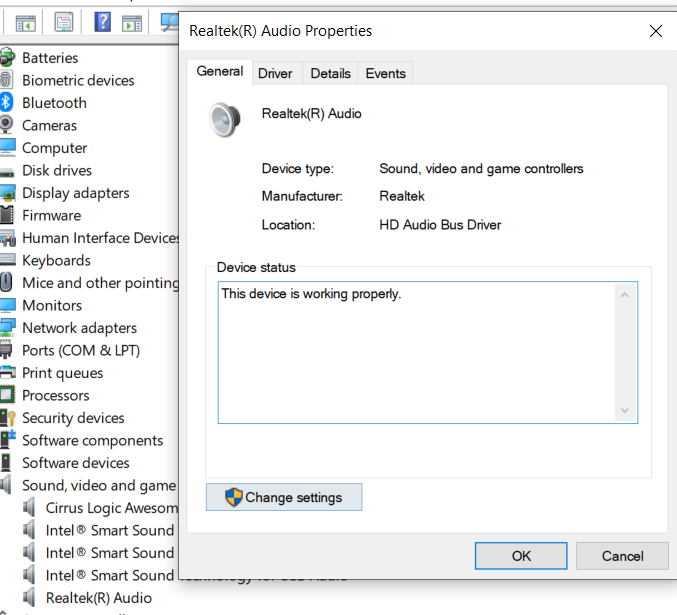Select Print queues tree item
This screenshot has height=615, width=677.
63,373
